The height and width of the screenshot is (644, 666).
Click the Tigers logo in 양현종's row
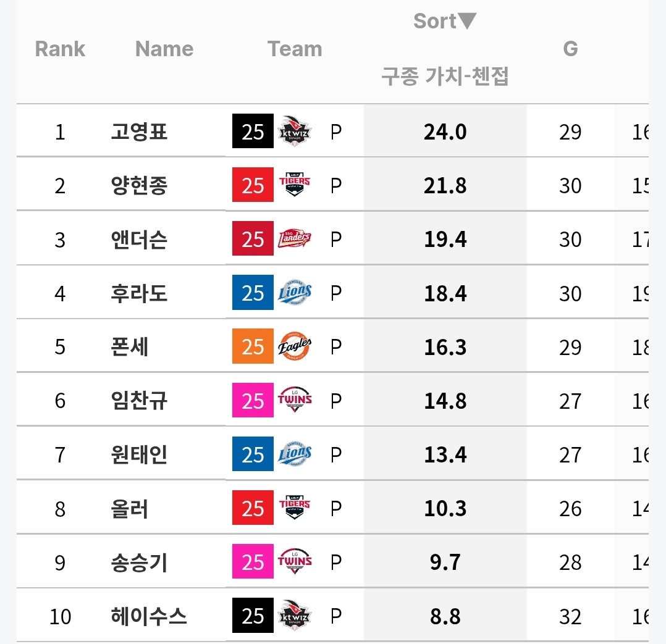coord(295,185)
